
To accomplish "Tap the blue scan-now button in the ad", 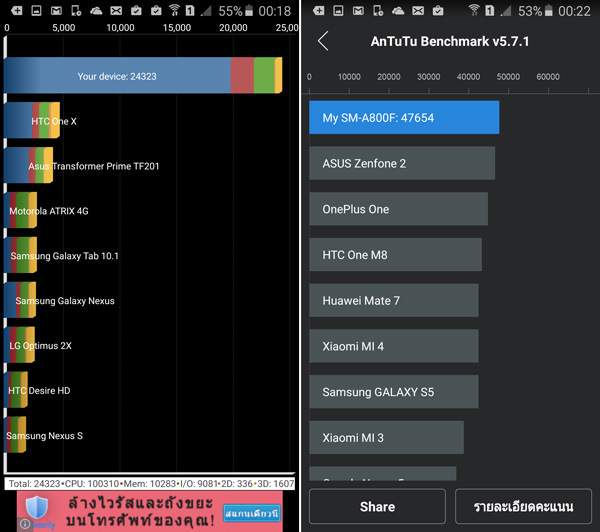I will tap(252, 513).
